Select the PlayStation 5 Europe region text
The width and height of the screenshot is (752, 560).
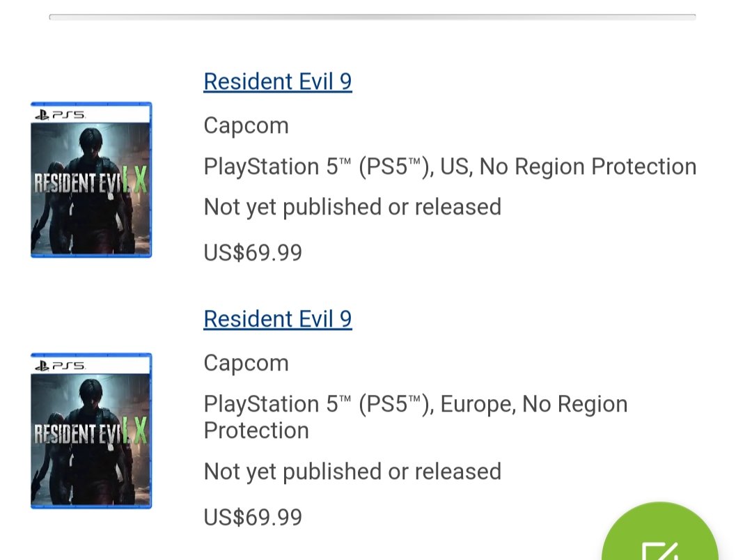[415, 417]
